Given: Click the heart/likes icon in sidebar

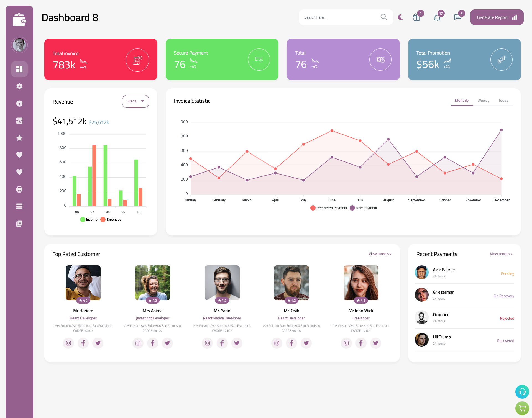Looking at the screenshot, I should 19,155.
